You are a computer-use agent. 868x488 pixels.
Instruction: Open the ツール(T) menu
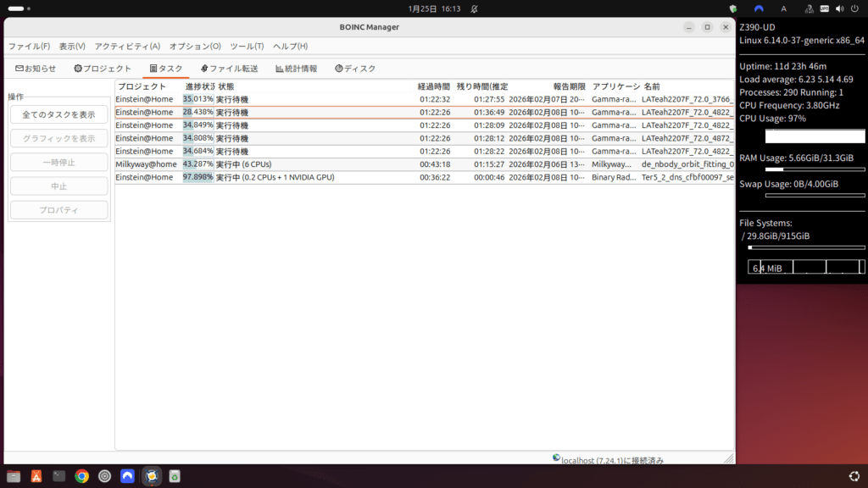[x=247, y=47]
